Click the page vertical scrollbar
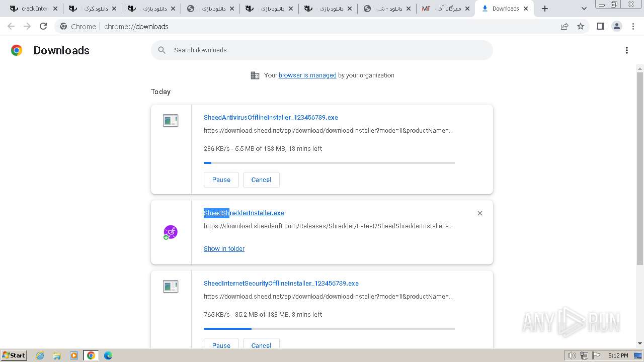644x362 pixels. click(x=640, y=168)
